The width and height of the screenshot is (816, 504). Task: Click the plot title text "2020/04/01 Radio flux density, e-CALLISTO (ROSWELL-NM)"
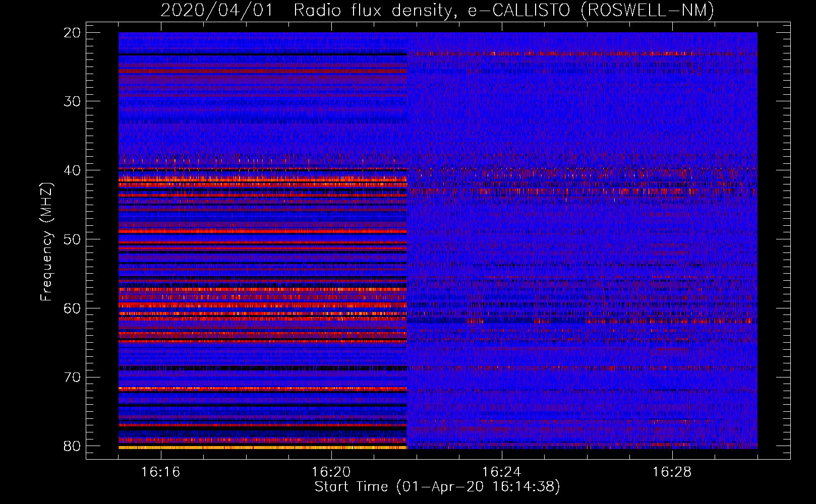(437, 11)
